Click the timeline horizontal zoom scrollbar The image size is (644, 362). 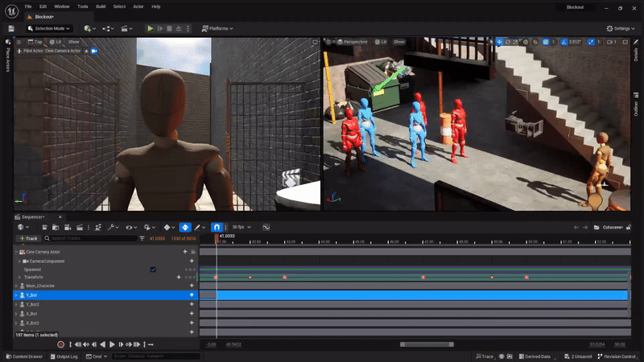[426, 344]
